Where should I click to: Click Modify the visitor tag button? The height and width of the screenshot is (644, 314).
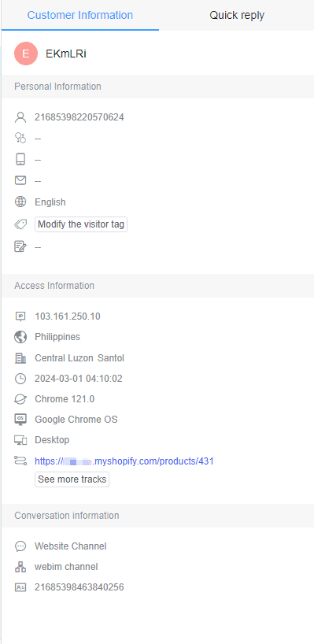[x=81, y=224]
